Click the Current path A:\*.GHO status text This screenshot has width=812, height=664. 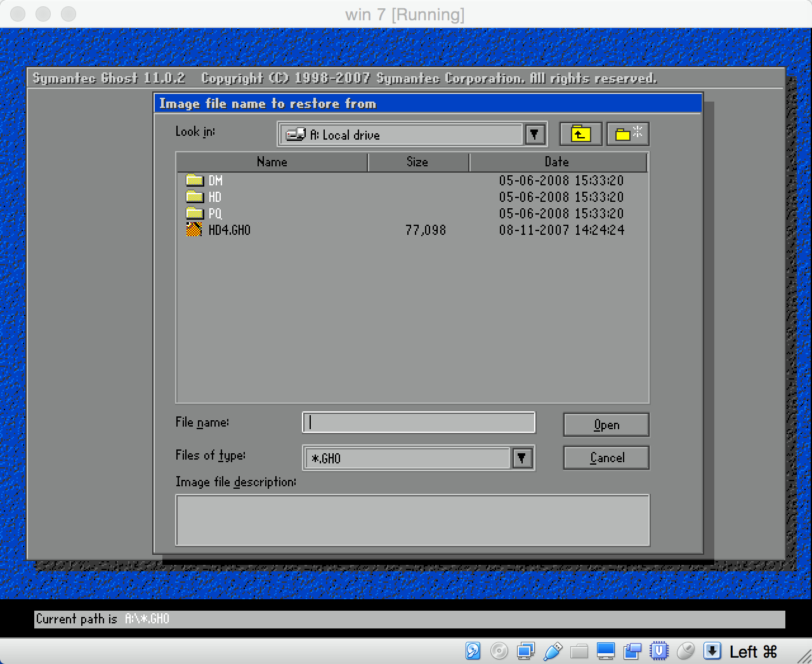103,619
